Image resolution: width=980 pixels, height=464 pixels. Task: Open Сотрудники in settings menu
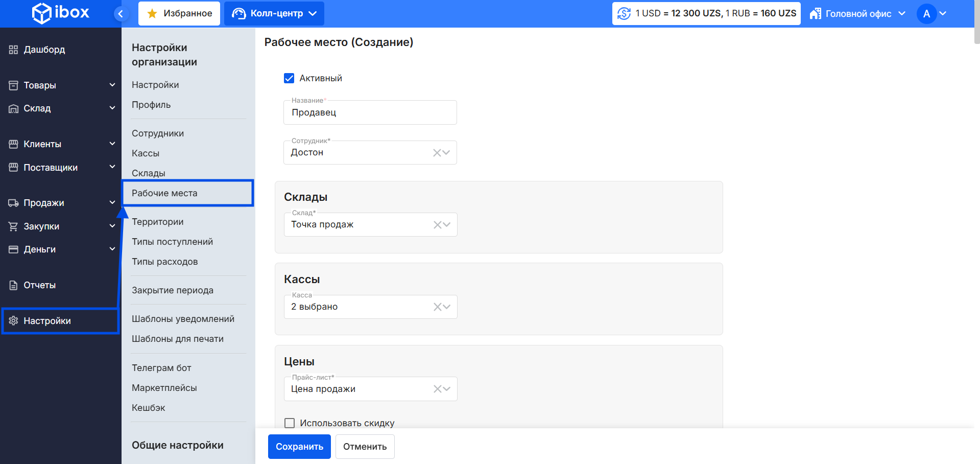[x=158, y=133]
